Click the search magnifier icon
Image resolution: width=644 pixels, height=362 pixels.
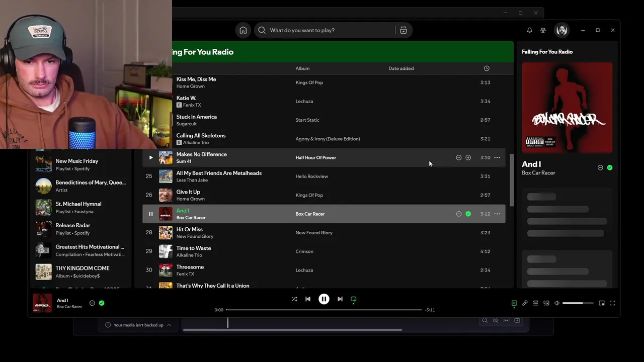coord(262,30)
